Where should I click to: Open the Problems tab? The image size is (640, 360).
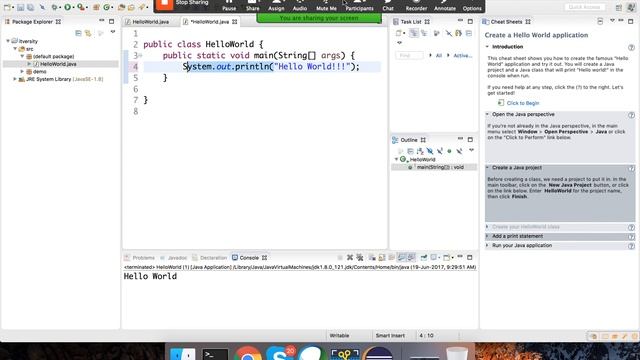pyautogui.click(x=140, y=258)
